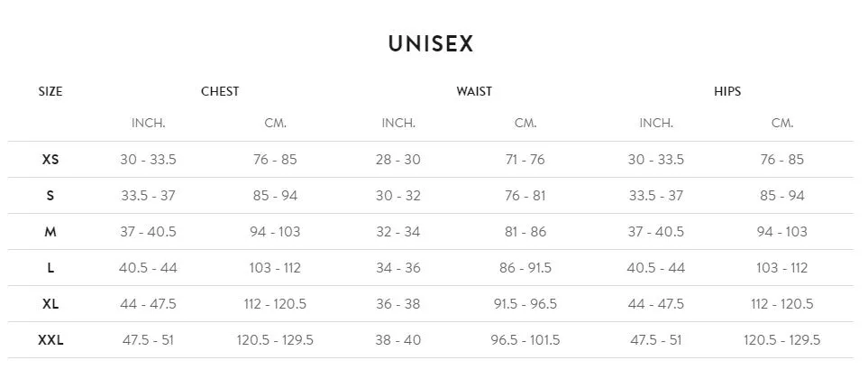Click XL chest cm value 112 - 120.5
This screenshot has width=868, height=379.
click(x=275, y=303)
